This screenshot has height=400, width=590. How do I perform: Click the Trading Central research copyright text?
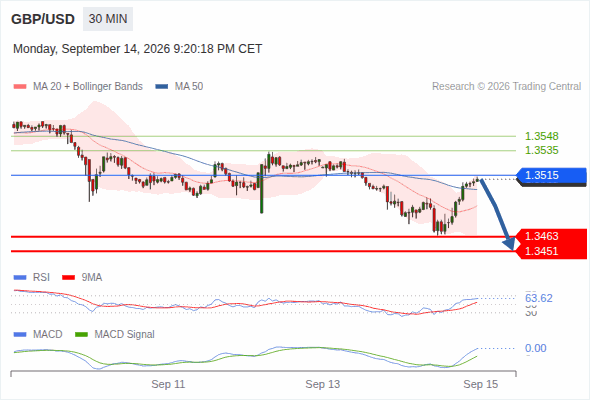coord(506,87)
